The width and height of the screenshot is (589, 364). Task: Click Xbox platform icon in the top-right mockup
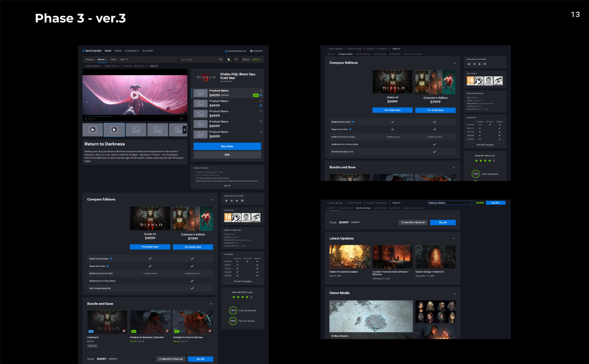469,64
